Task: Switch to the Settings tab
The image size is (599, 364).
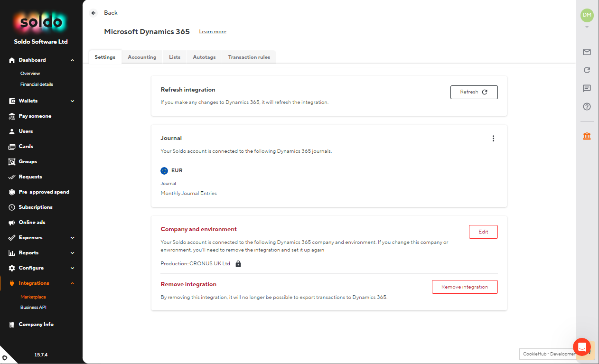Action: pyautogui.click(x=105, y=57)
